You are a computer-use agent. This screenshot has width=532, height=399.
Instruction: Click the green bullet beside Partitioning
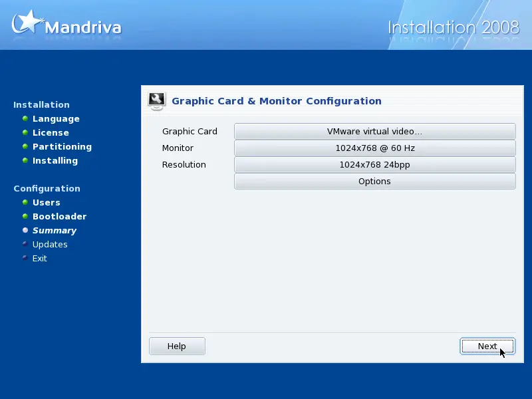[25, 146]
